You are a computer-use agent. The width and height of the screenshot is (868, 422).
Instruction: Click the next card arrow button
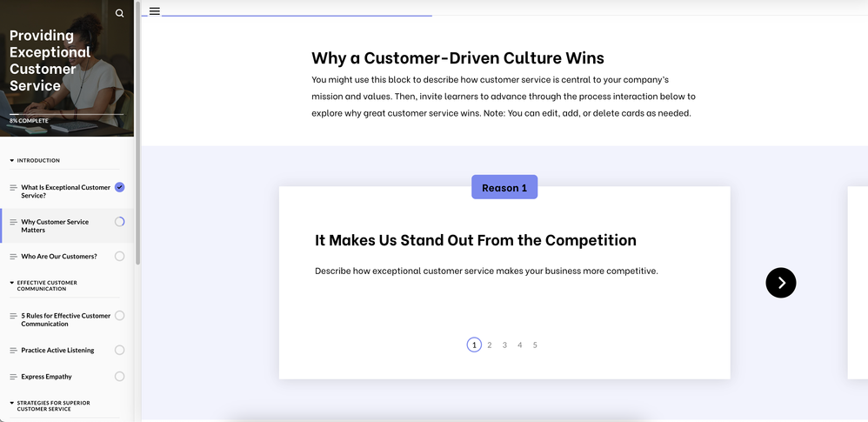click(x=780, y=283)
